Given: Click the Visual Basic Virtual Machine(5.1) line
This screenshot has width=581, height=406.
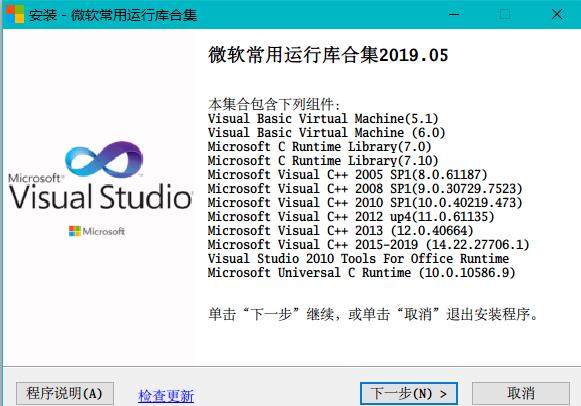Looking at the screenshot, I should [323, 119].
